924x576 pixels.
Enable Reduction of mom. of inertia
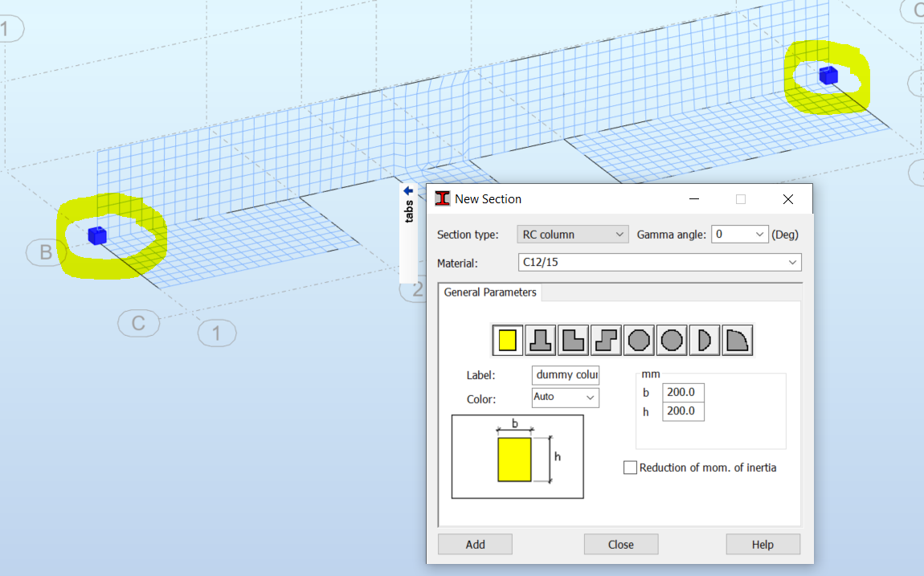pyautogui.click(x=630, y=467)
